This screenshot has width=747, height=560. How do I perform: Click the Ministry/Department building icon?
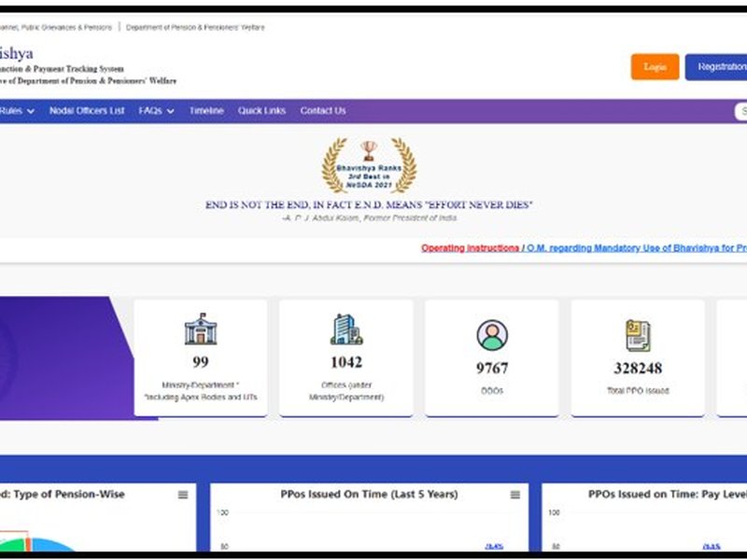201,329
